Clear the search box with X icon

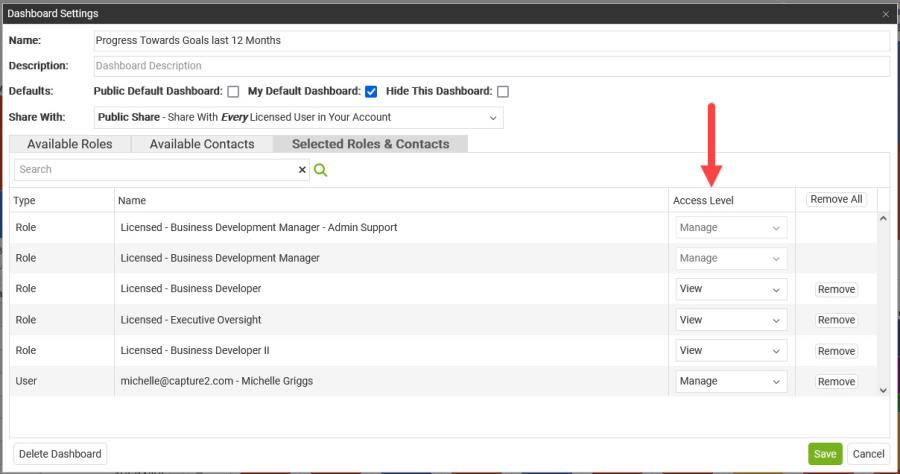click(x=302, y=170)
